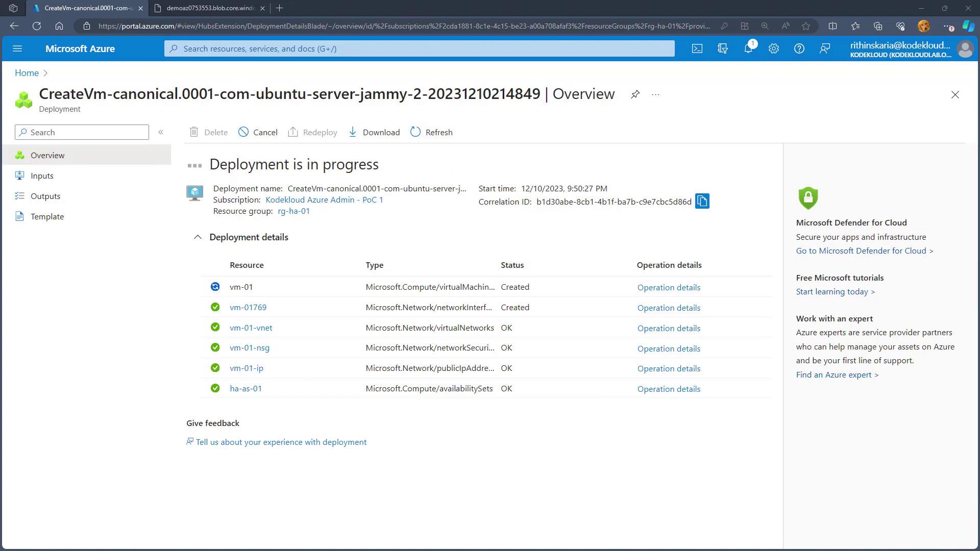Viewport: 980px width, 551px height.
Task: Focus the Azure global search box
Action: pyautogui.click(x=419, y=48)
